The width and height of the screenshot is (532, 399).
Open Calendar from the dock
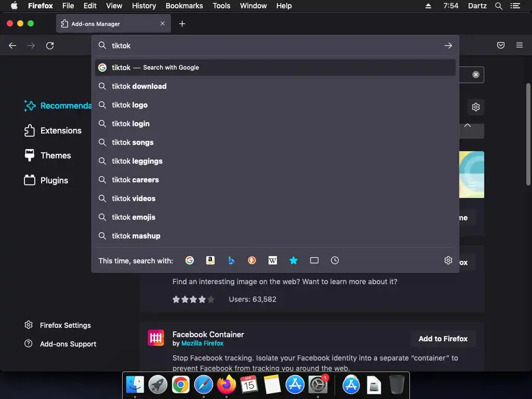coord(249,385)
